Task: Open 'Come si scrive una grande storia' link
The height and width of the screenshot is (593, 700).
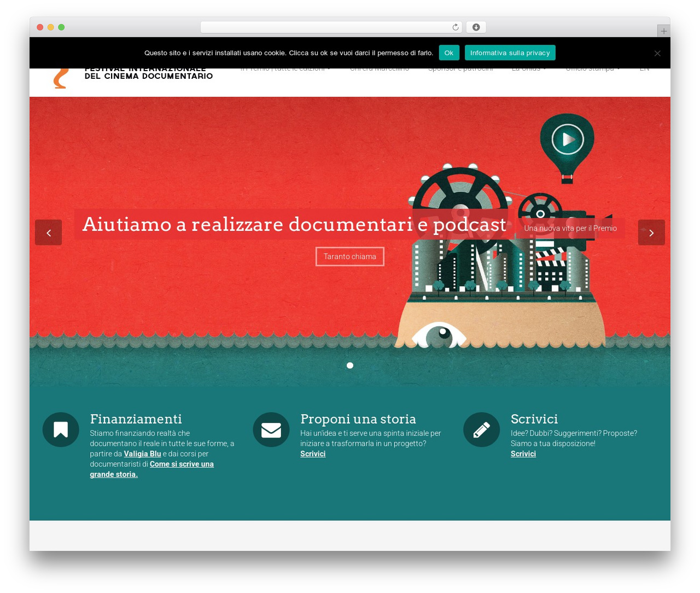Action: 152,469
